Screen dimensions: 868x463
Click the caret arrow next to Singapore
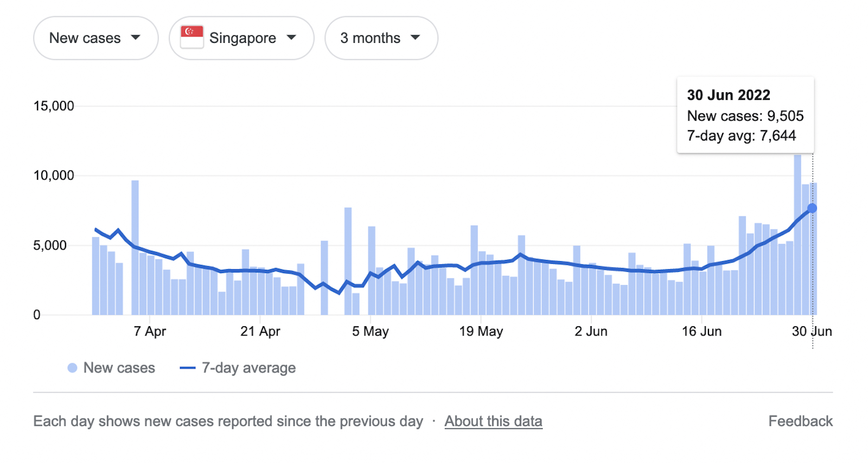[291, 37]
